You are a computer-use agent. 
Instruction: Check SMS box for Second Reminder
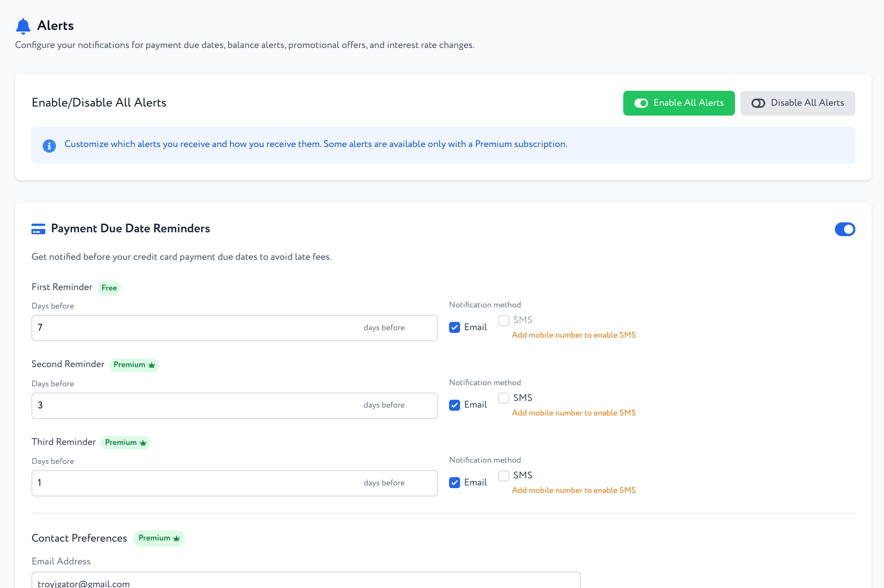tap(504, 398)
